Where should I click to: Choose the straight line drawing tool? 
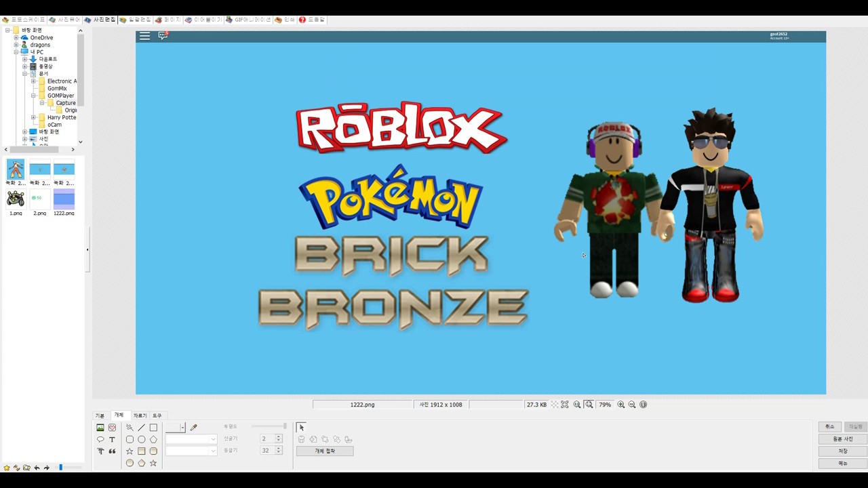click(142, 428)
